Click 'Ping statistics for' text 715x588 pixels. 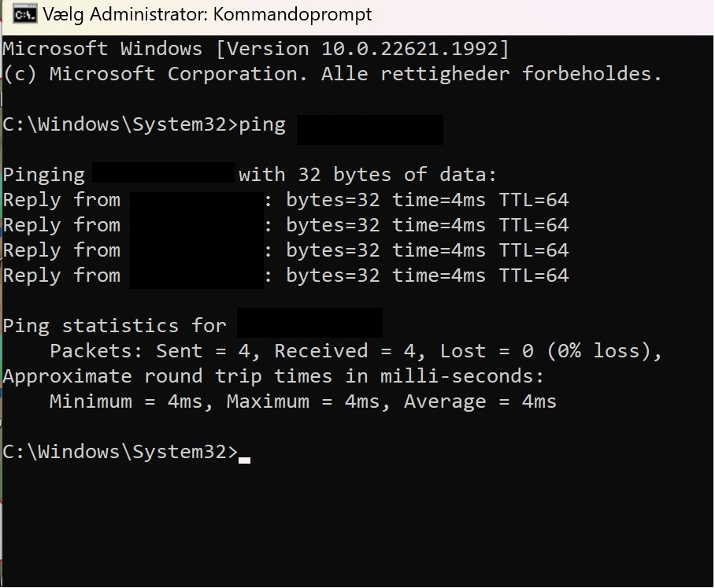click(x=114, y=326)
